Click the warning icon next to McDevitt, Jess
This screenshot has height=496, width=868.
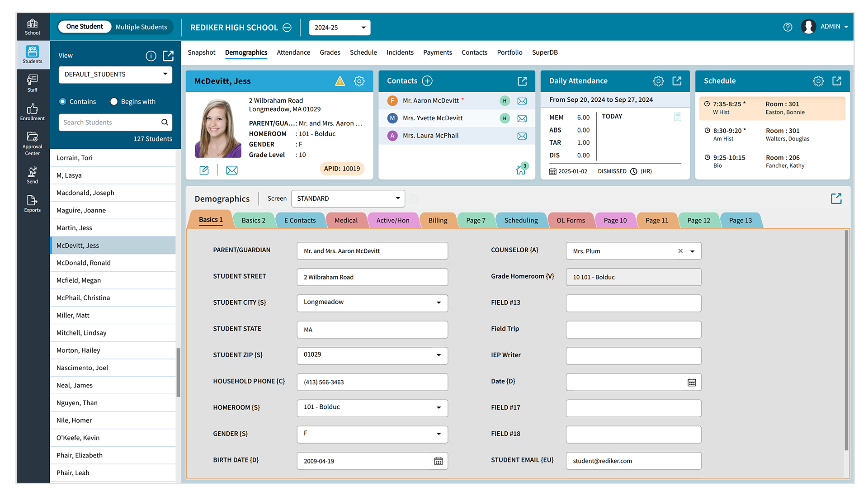coord(340,81)
